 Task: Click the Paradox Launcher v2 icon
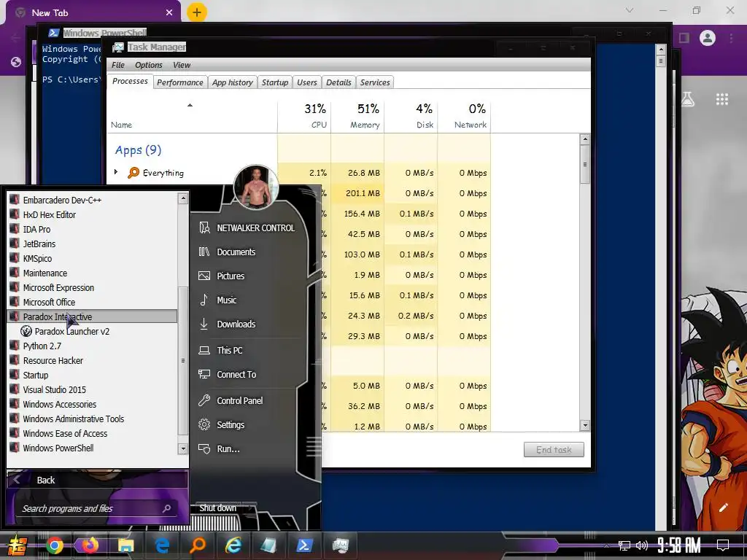tap(26, 332)
